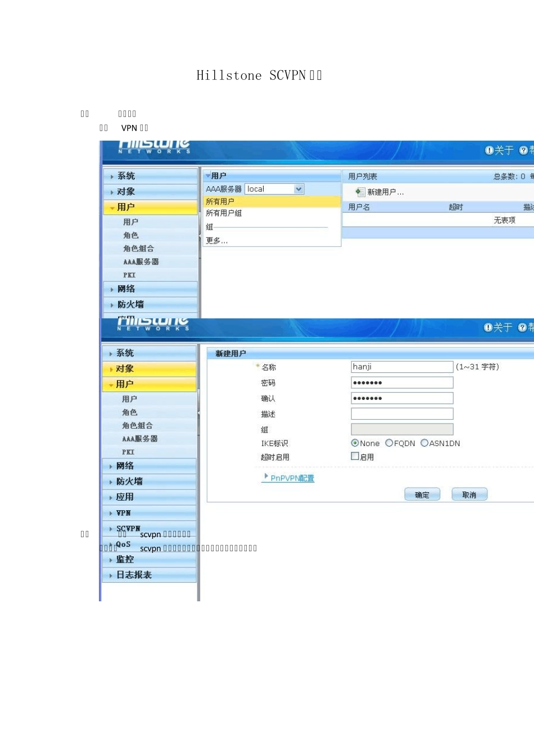Click the 确认 password confirmation field
The width and height of the screenshot is (534, 756).
pyautogui.click(x=402, y=398)
